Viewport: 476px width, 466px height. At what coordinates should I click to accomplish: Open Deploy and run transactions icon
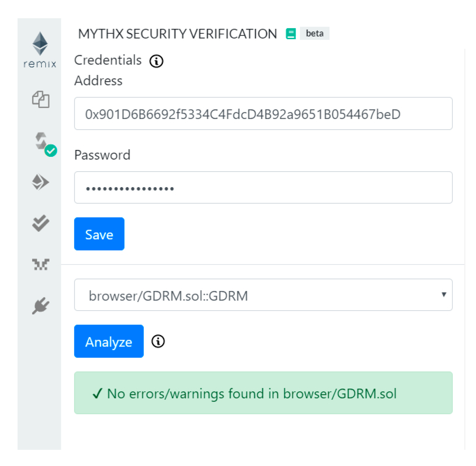41,182
